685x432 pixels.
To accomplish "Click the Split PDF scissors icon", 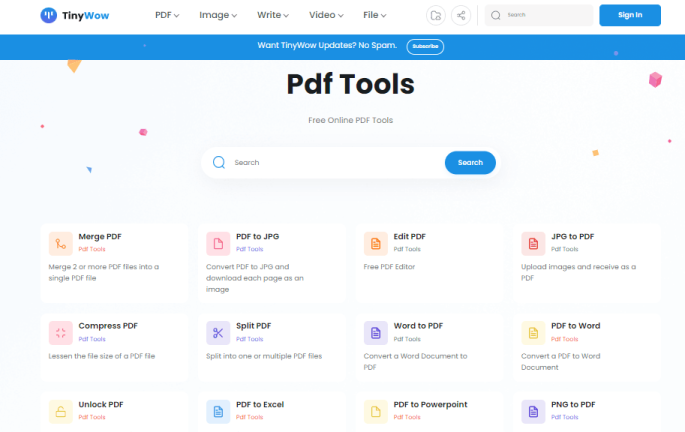I will coord(218,332).
